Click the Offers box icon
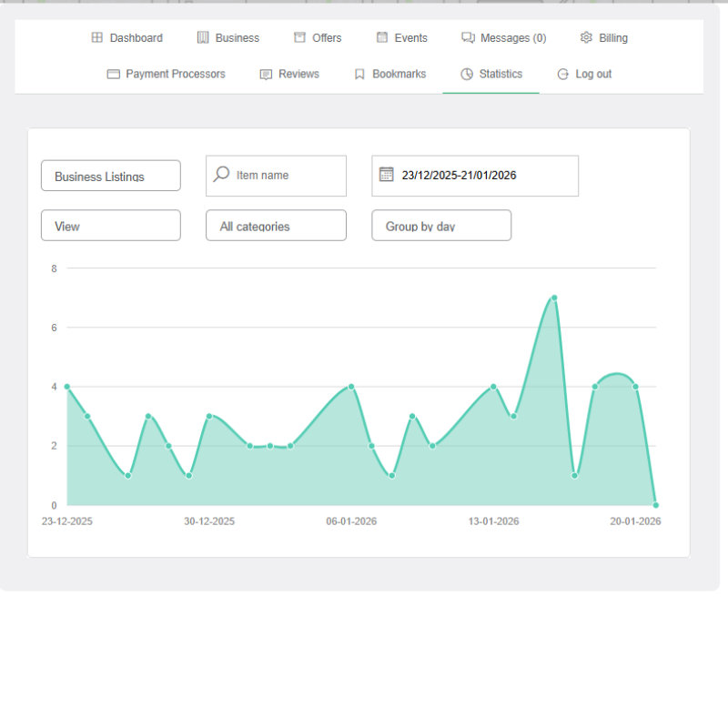The image size is (728, 728). click(x=299, y=38)
